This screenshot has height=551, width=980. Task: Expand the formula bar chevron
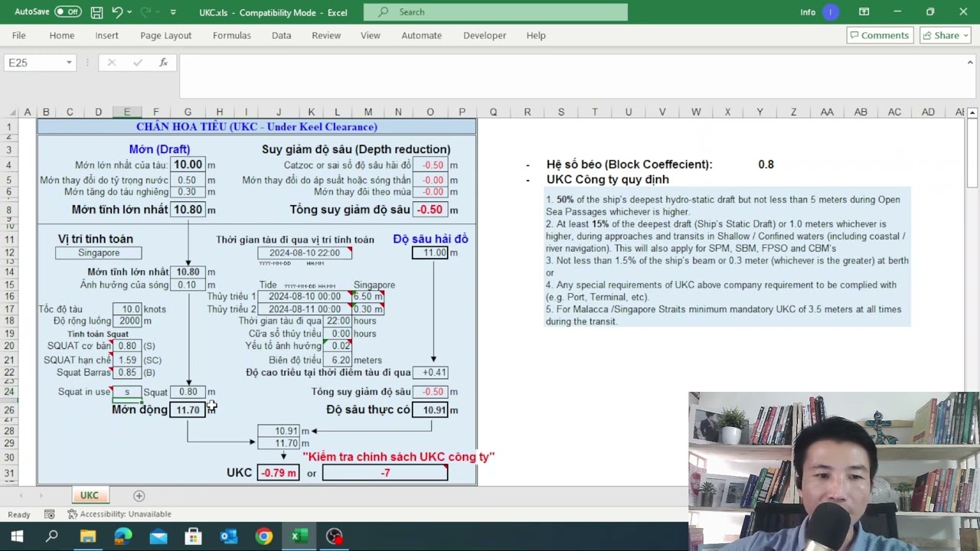pyautogui.click(x=969, y=63)
